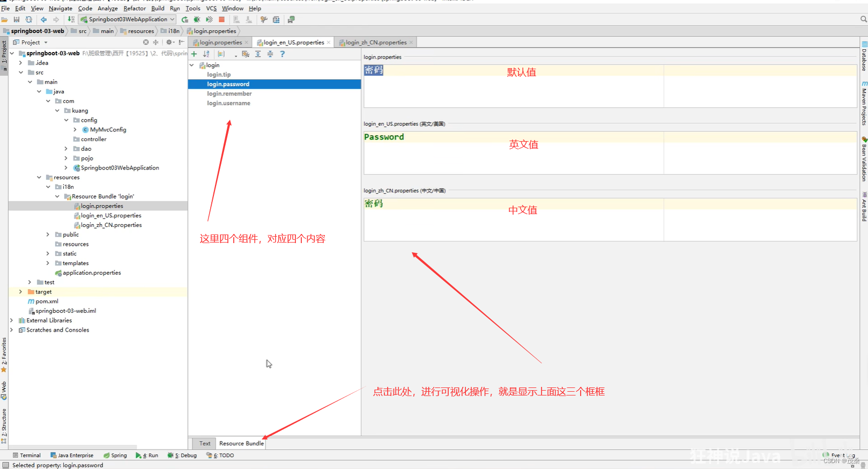Select MyMvcConfig class in project tree
The width and height of the screenshot is (868, 469).
pos(104,130)
